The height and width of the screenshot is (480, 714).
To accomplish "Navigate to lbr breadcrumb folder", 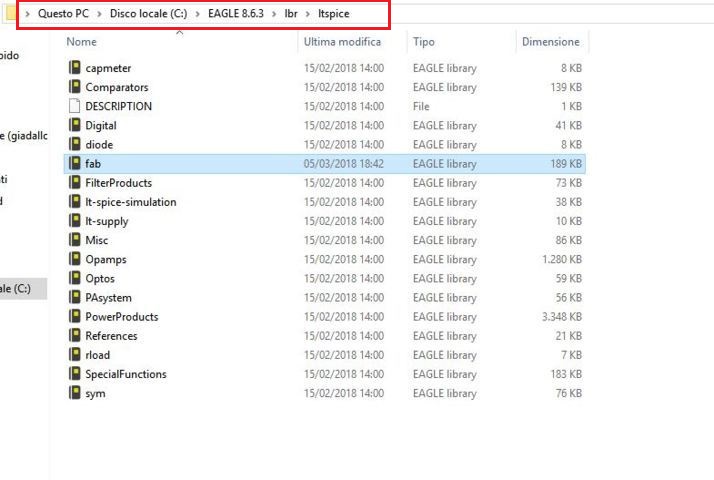I will coord(291,14).
